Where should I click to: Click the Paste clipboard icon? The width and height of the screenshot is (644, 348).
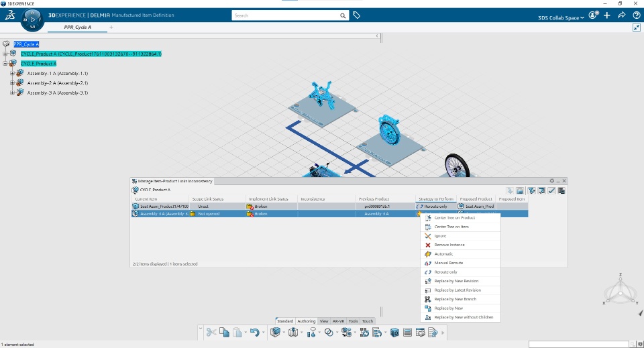click(x=237, y=332)
